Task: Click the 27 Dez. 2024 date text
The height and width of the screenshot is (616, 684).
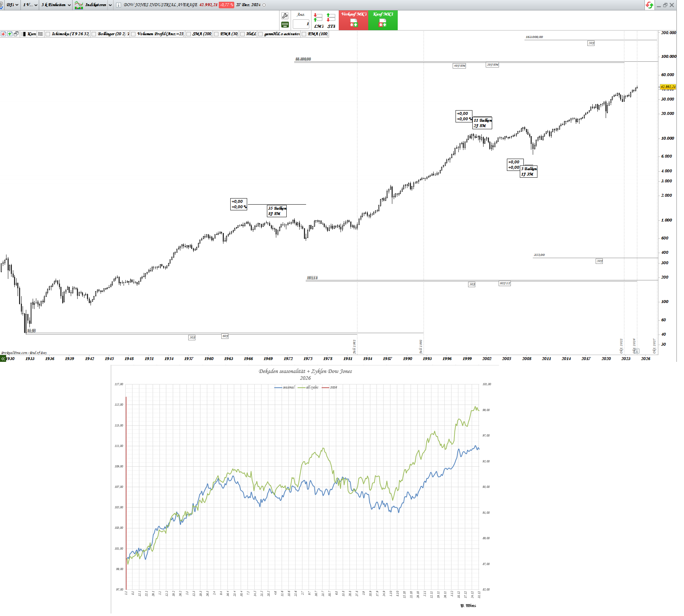Action: click(x=248, y=5)
